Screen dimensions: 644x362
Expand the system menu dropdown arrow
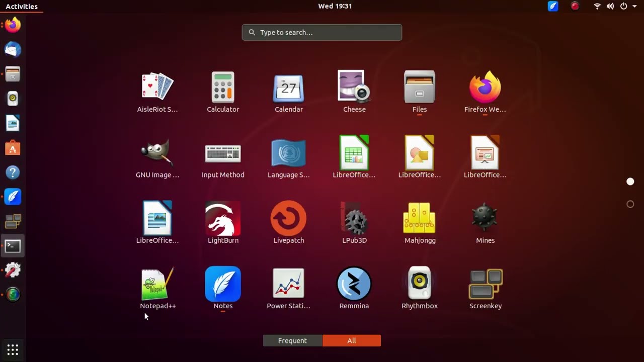pos(634,6)
